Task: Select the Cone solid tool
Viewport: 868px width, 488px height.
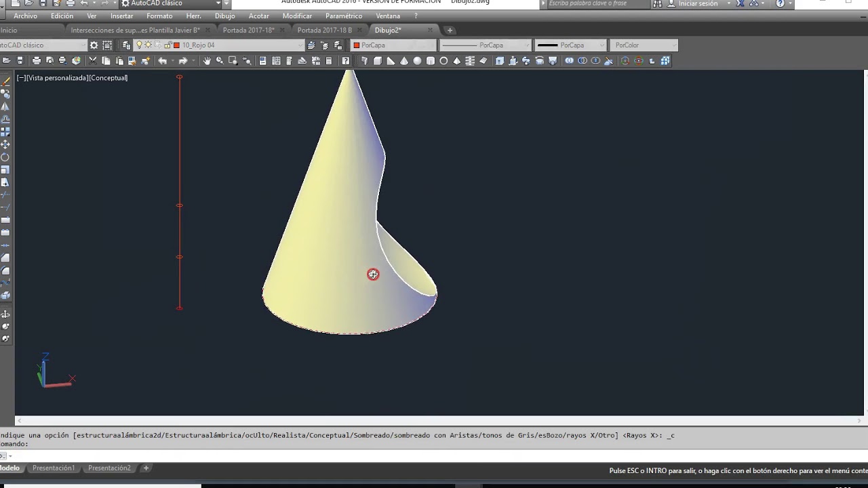Action: click(x=404, y=61)
